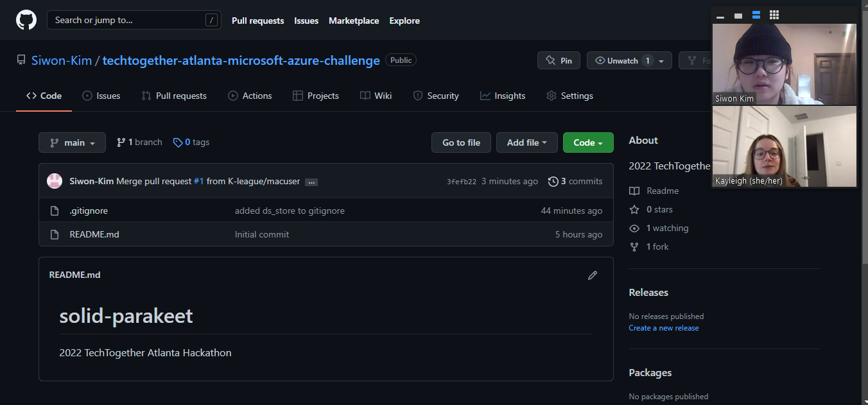Switch meeting overlay to single-video view
The width and height of the screenshot is (868, 405).
point(738,15)
